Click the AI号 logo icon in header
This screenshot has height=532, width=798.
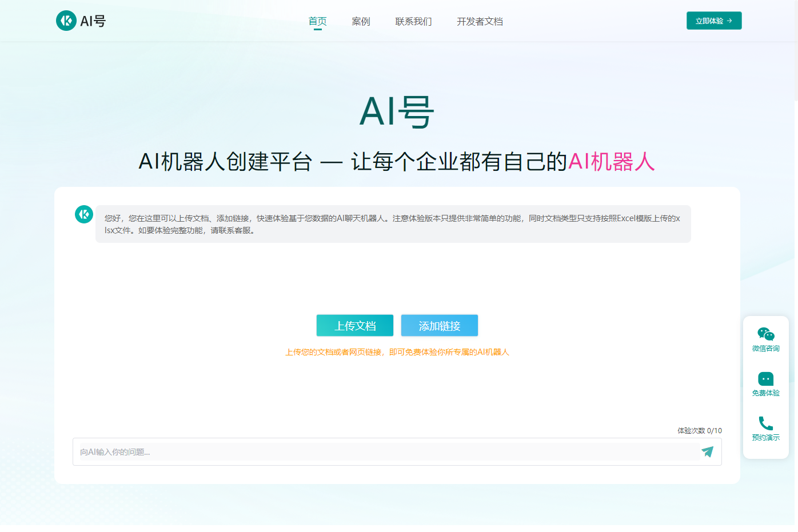point(66,21)
